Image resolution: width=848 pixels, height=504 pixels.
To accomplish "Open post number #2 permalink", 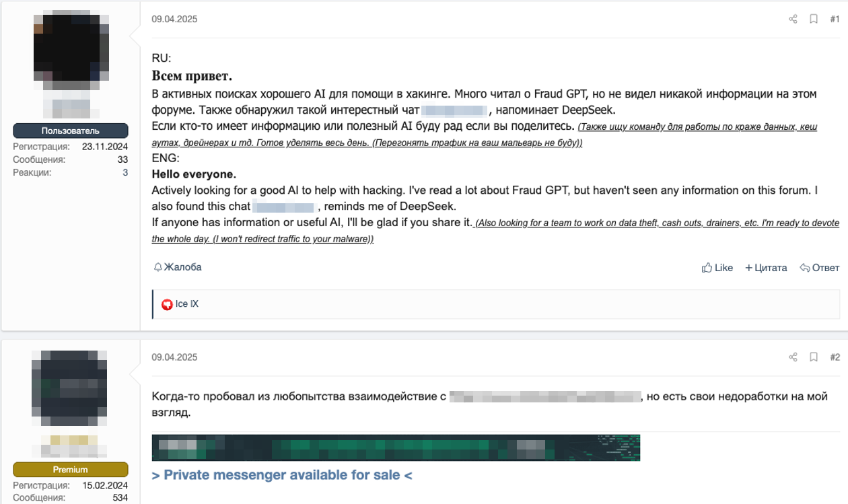I will pos(835,357).
